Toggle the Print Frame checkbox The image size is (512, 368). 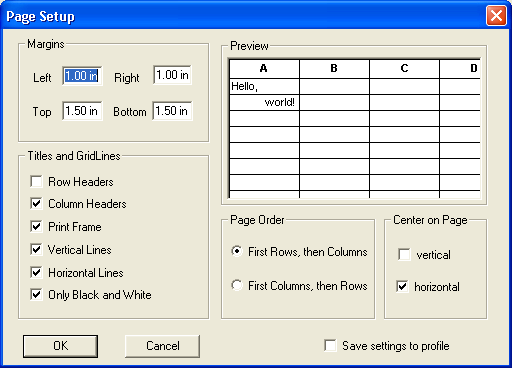click(36, 227)
